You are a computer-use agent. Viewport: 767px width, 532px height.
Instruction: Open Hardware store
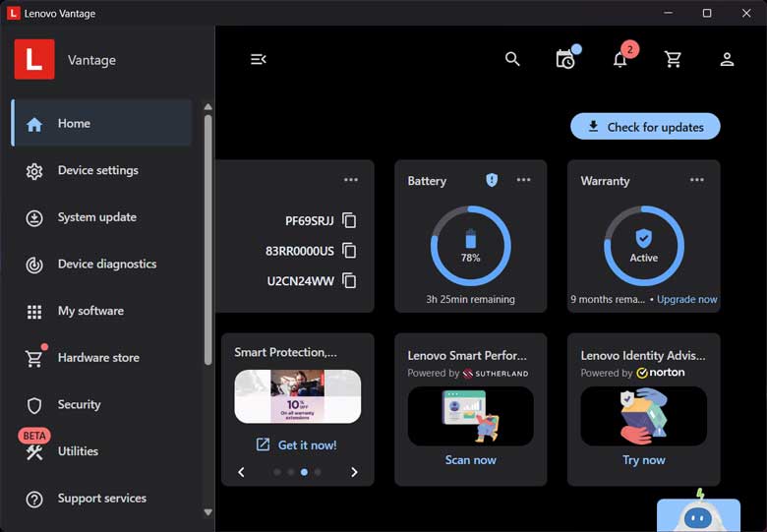[101, 357]
